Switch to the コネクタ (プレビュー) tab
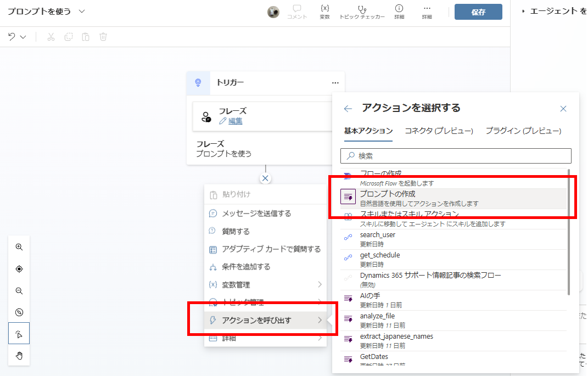Image resolution: width=588 pixels, height=376 pixels. (439, 131)
